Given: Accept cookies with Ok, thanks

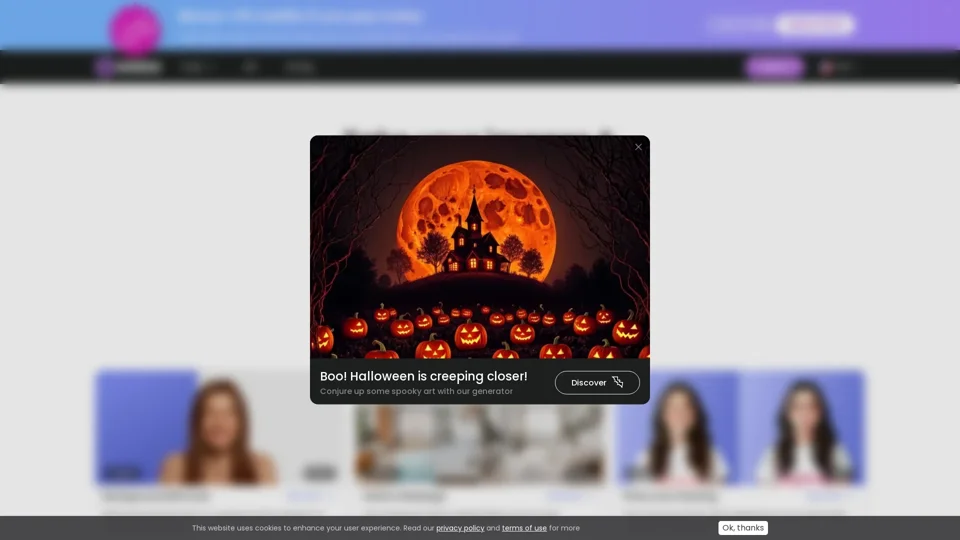Looking at the screenshot, I should [x=743, y=528].
